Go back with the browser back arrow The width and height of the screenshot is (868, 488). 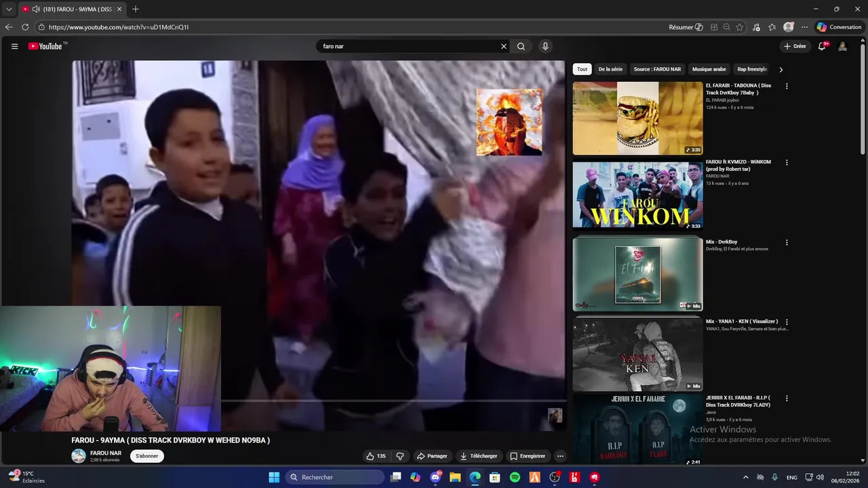9,27
